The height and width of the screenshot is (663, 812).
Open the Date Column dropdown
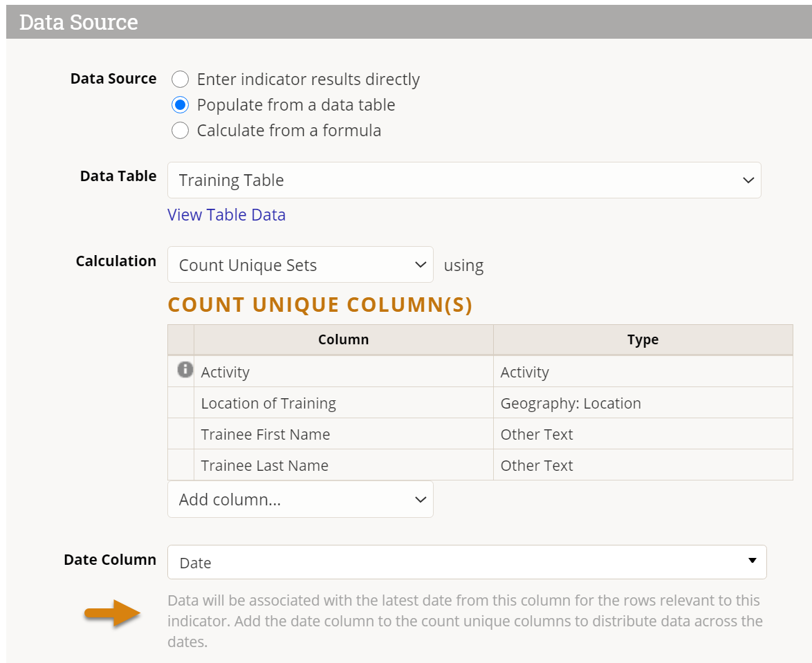tap(466, 562)
